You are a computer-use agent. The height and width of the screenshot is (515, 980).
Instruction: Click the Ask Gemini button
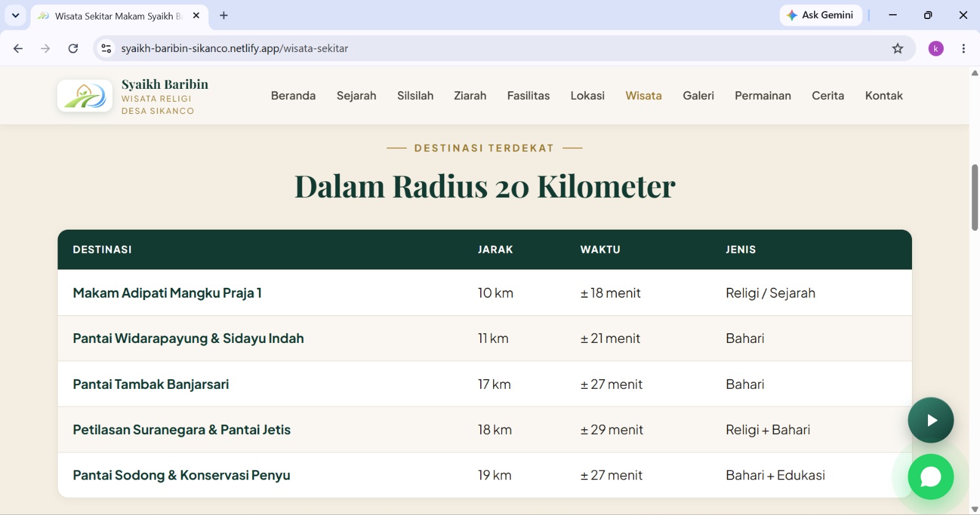point(821,15)
